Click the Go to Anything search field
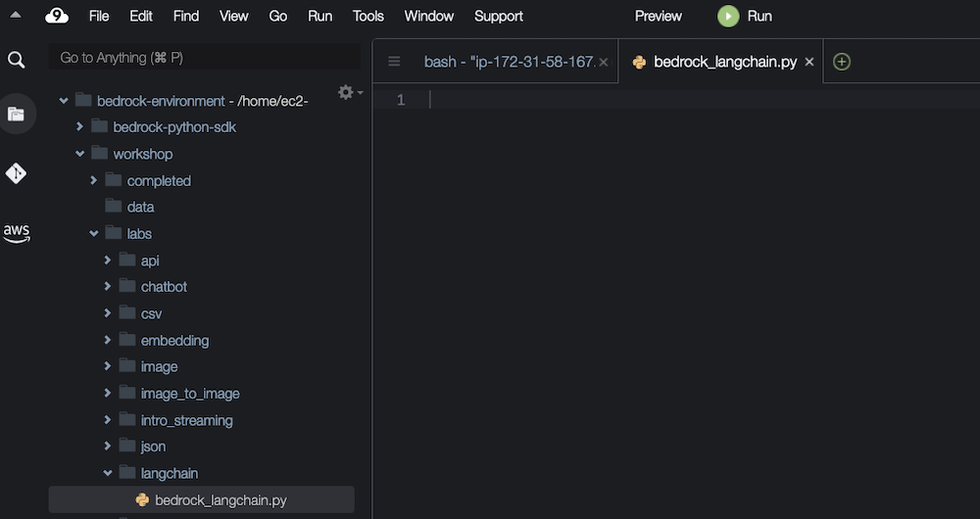The image size is (980, 519). [x=204, y=58]
